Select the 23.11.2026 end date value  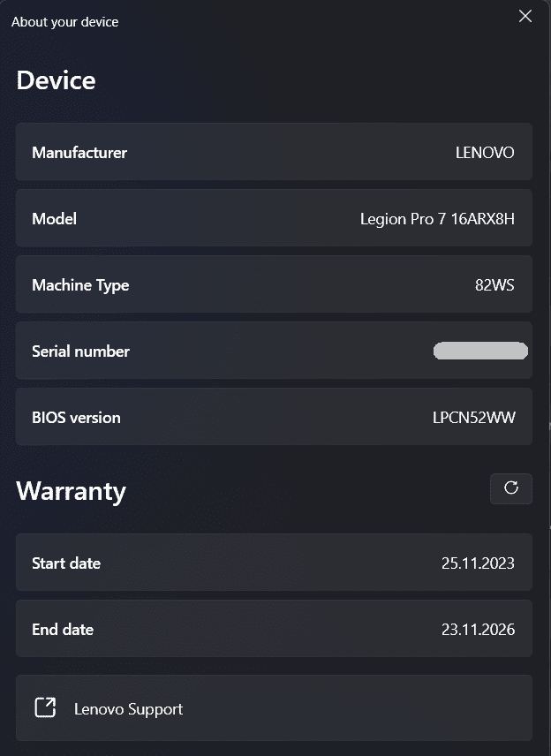coord(478,630)
